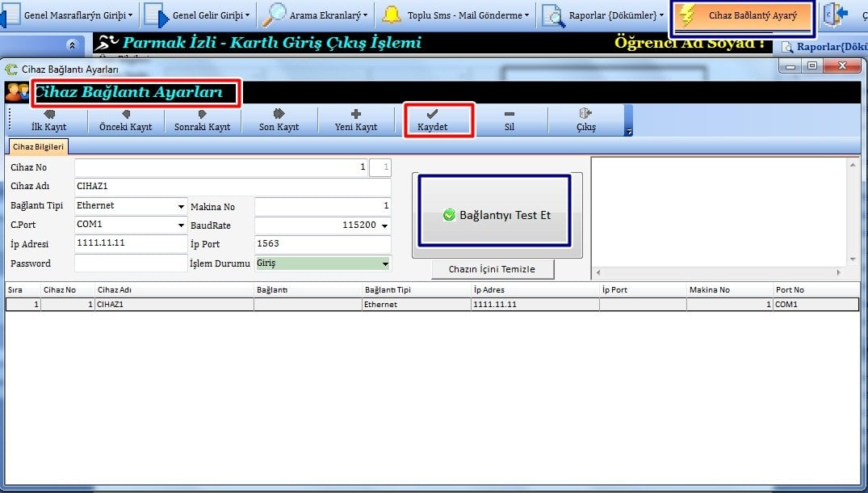Image resolution: width=868 pixels, height=493 pixels.
Task: Go to first record with İlk Kayıt
Action: (x=48, y=120)
